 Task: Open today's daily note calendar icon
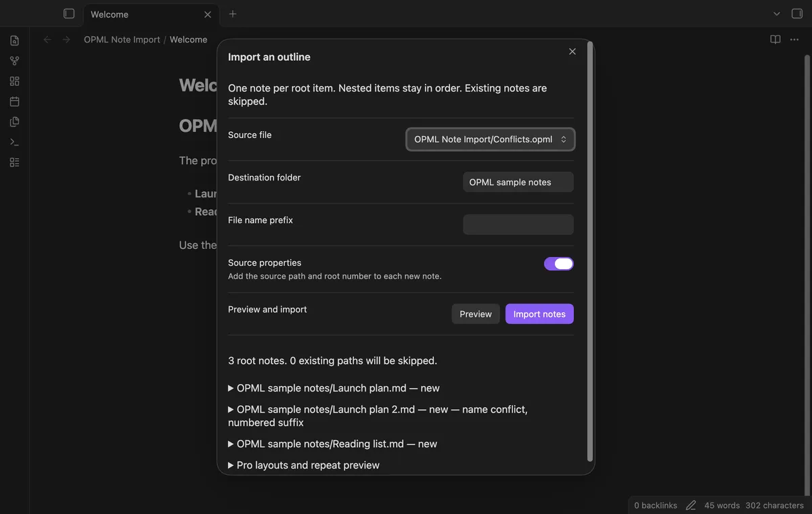pyautogui.click(x=14, y=101)
